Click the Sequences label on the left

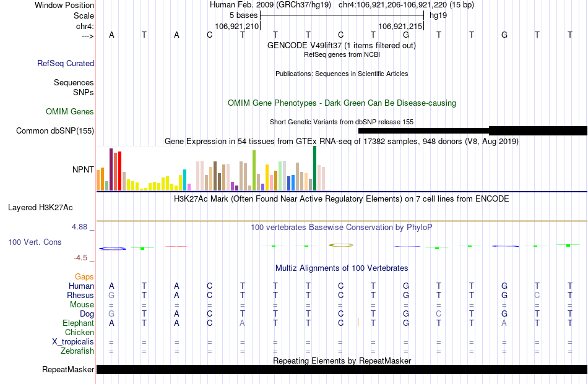click(x=74, y=82)
